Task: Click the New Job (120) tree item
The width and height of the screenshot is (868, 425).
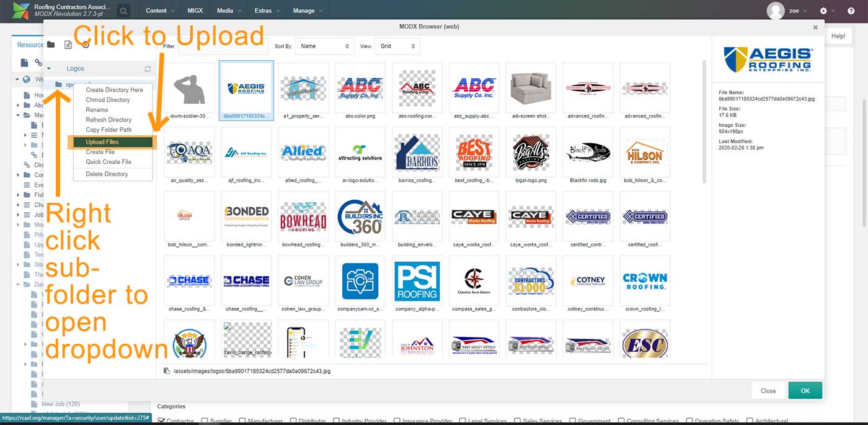Action: [x=61, y=404]
